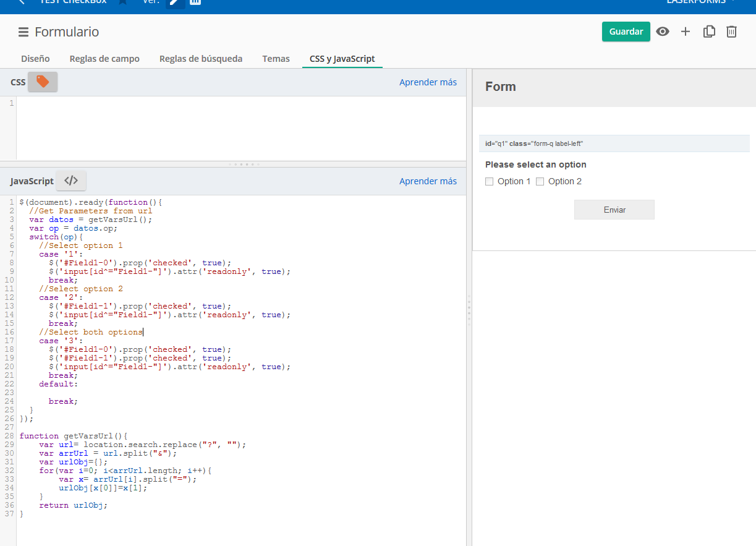
Task: Click the orange tag icon beside CSS
Action: click(43, 82)
